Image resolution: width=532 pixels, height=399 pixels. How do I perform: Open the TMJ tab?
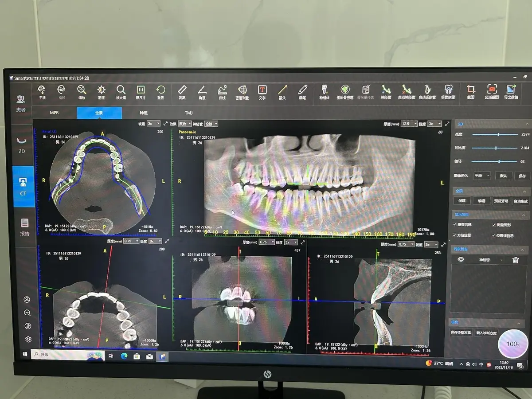(189, 113)
